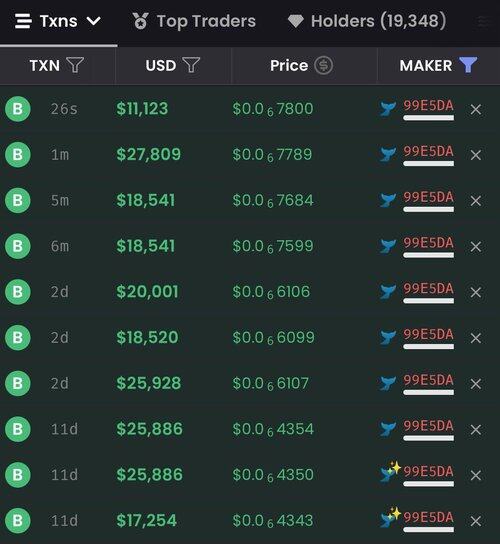Open the Txns hamburger list icon
This screenshot has width=500, height=544.
tap(23, 21)
